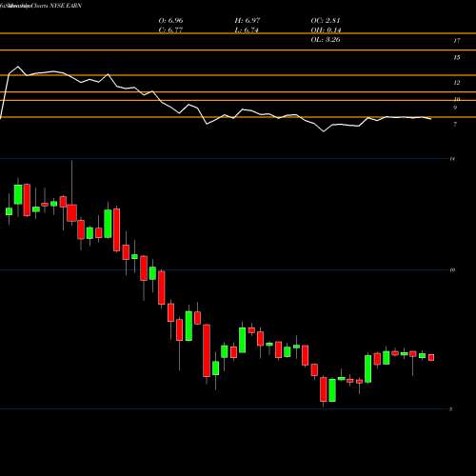Click the high value H: 6.97
This screenshot has width=476, height=476.
point(248,21)
